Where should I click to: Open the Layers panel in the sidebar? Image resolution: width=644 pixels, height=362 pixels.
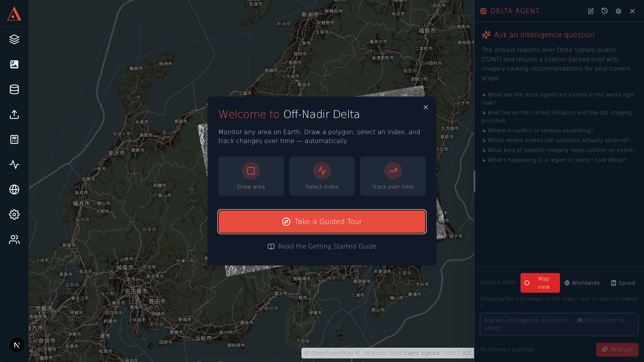pos(14,39)
